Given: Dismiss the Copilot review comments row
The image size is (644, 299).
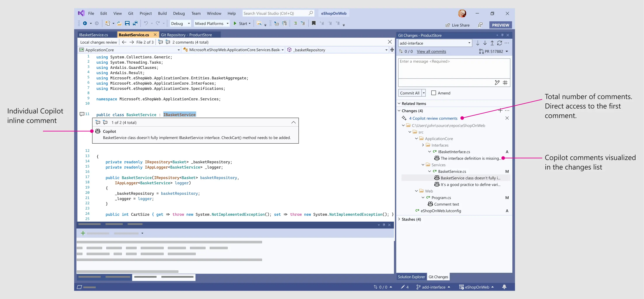Looking at the screenshot, I should tap(507, 118).
